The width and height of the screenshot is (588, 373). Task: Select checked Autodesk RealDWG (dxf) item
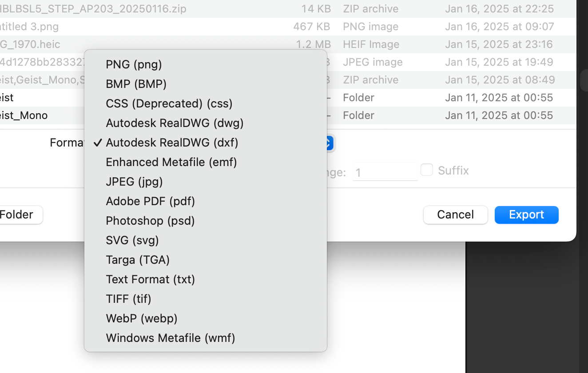172,143
